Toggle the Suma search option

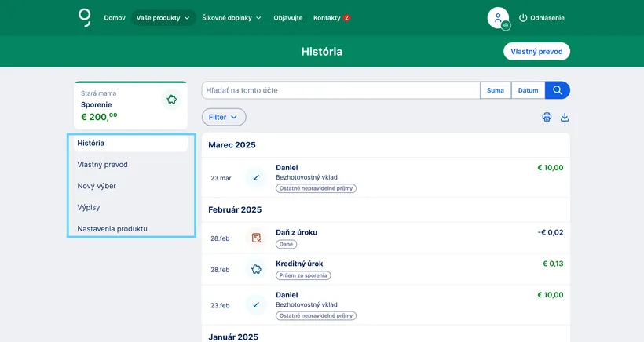tap(496, 90)
